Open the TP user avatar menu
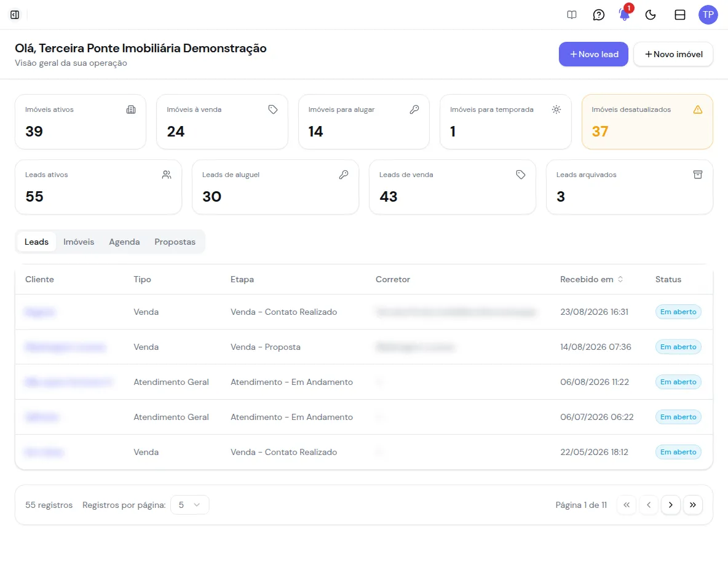This screenshot has height=578, width=728. coord(708,15)
